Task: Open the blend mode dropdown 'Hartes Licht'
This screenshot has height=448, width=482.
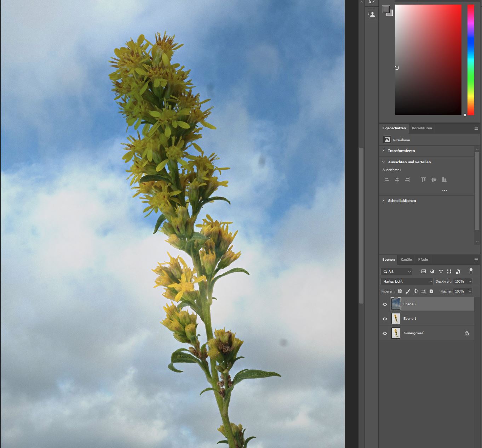Action: (x=407, y=281)
